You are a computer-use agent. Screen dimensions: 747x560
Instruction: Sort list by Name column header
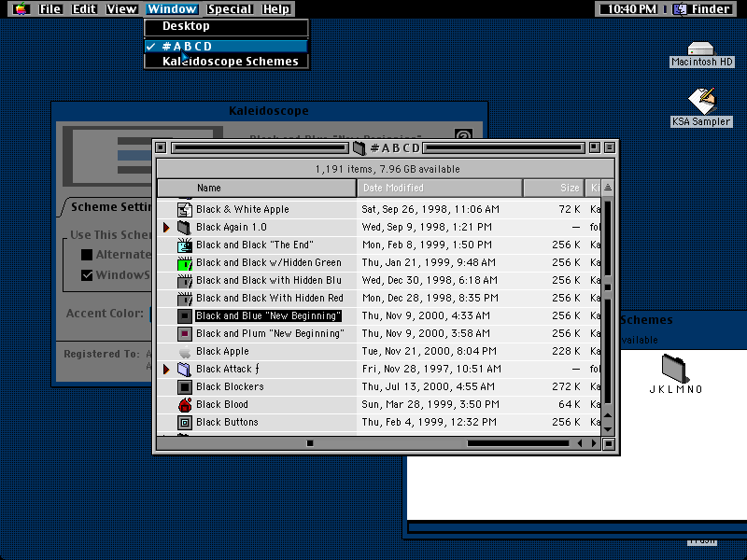(257, 188)
